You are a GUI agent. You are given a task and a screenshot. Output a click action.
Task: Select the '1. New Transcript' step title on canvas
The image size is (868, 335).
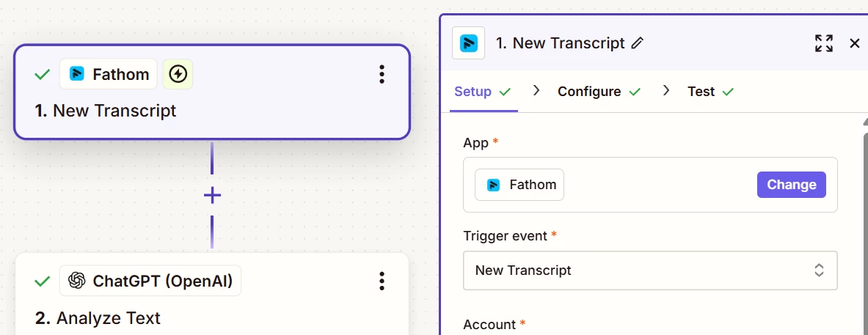[106, 111]
